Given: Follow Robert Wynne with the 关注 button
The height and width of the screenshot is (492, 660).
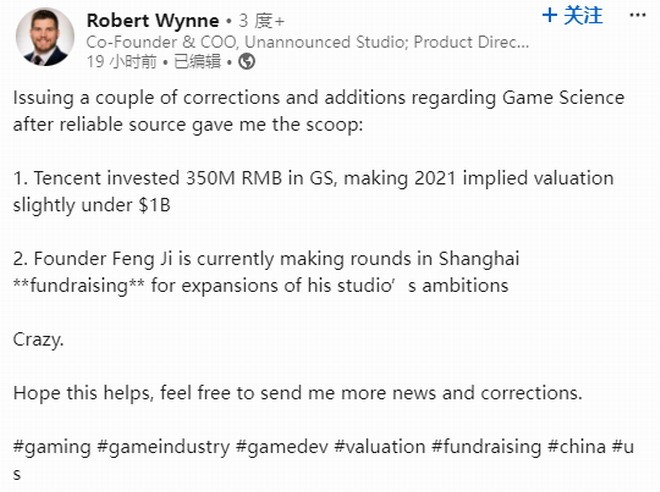Looking at the screenshot, I should tap(572, 16).
